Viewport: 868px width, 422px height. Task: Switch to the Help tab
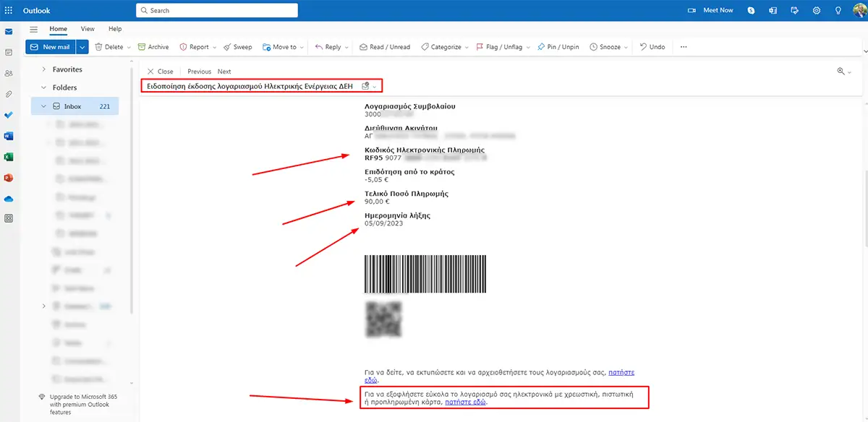115,29
